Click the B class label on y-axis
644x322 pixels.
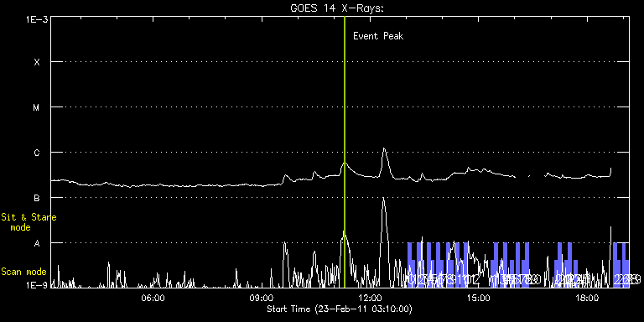click(37, 198)
